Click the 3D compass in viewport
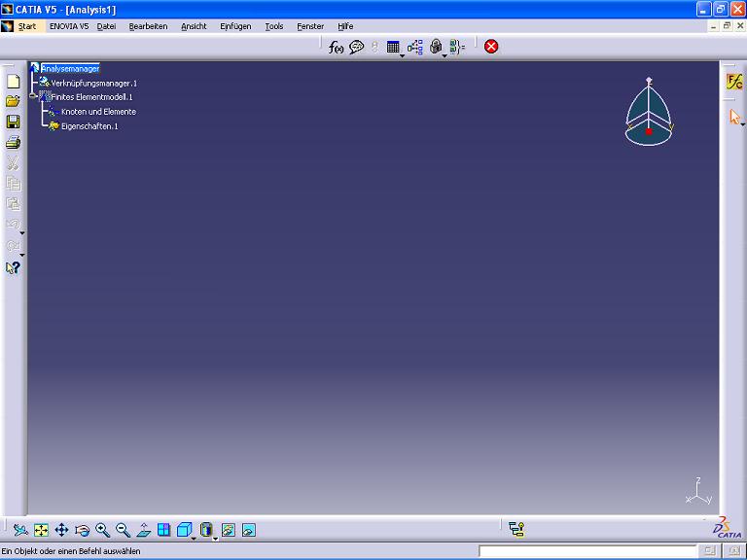This screenshot has width=747, height=560. [649, 112]
